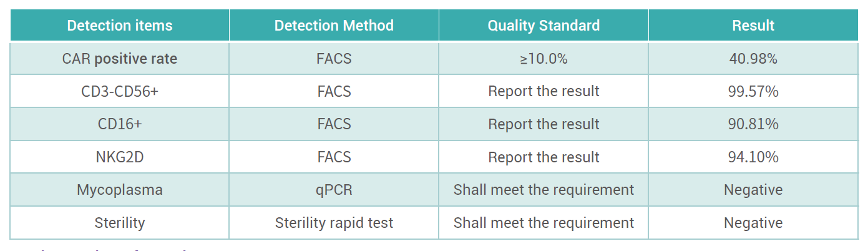Click Negative result in Mycoplasma row
The height and width of the screenshot is (251, 868).
753,190
